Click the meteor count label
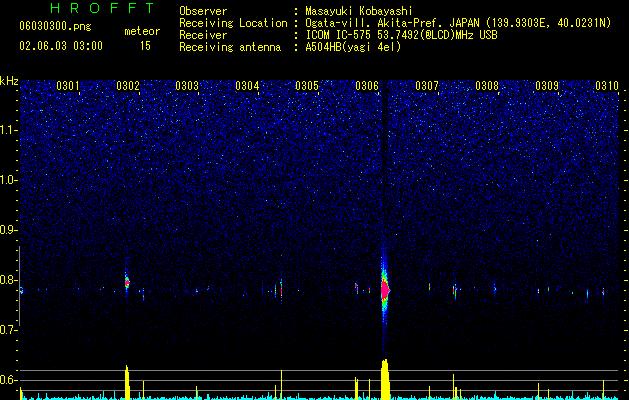The image size is (629, 400). point(142,31)
